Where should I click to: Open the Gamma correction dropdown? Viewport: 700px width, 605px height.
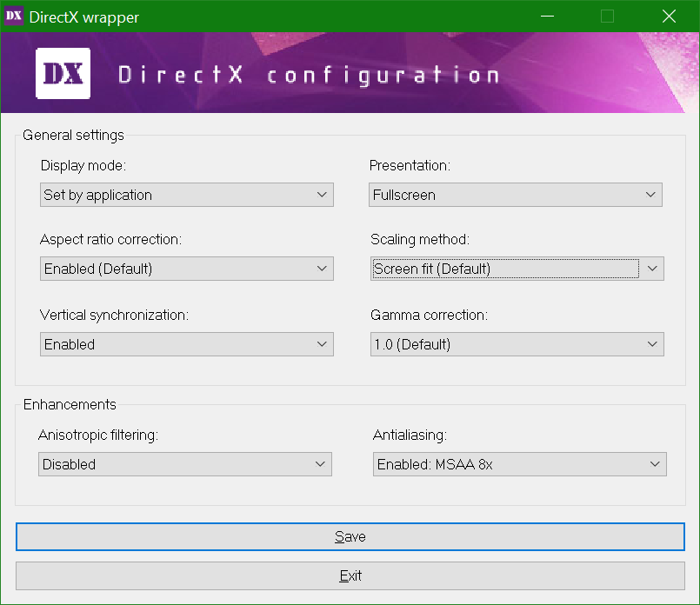click(517, 344)
